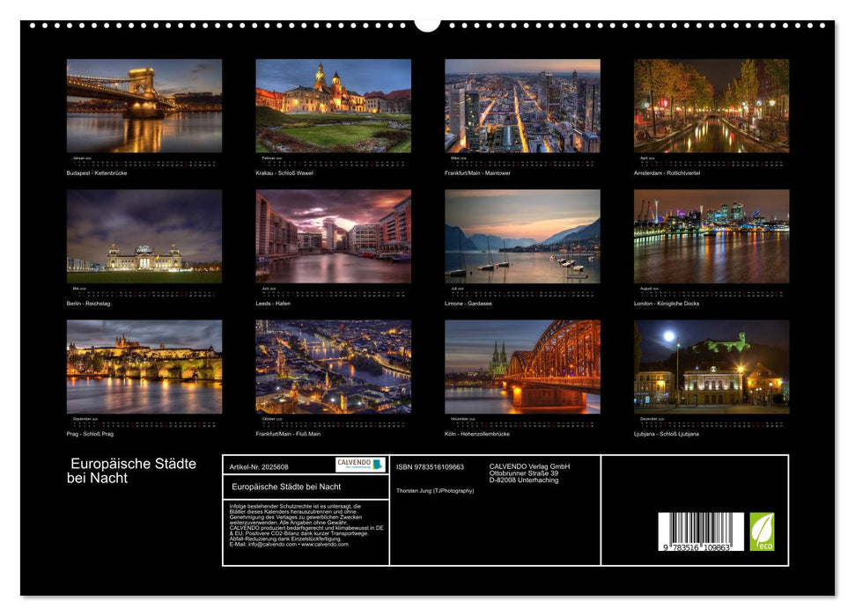Select the Frankfurt Maintower skyline thumbnail
This screenshot has width=855, height=616.
click(x=522, y=106)
